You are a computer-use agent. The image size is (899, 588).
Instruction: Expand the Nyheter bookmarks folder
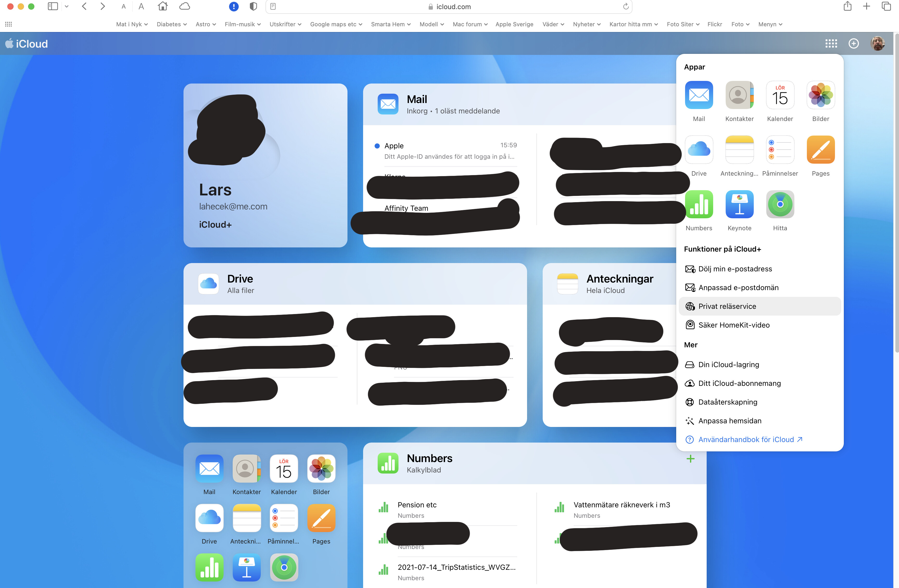coord(586,24)
